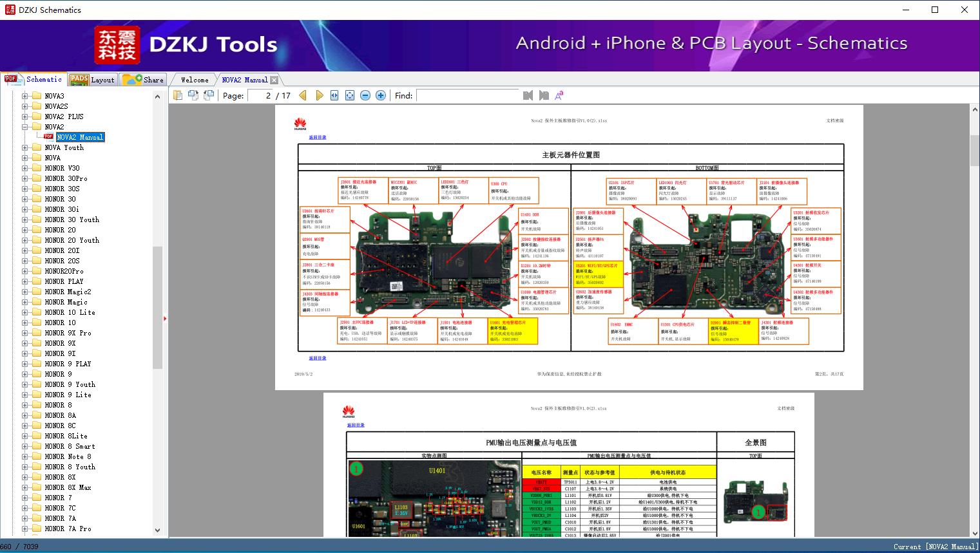This screenshot has height=553, width=980.
Task: Click the 返回目录 link below the board layout table
Action: coord(318,358)
